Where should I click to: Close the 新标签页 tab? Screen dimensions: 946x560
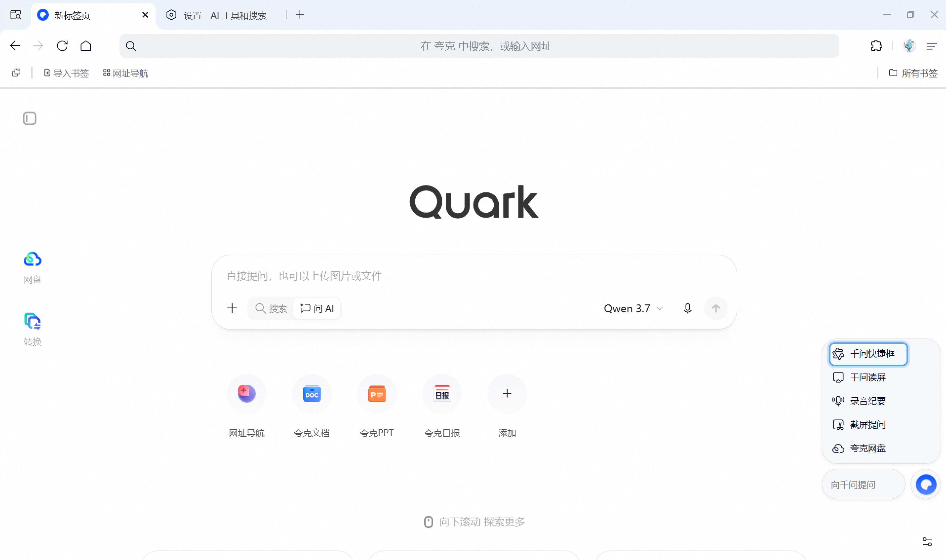[x=145, y=15]
